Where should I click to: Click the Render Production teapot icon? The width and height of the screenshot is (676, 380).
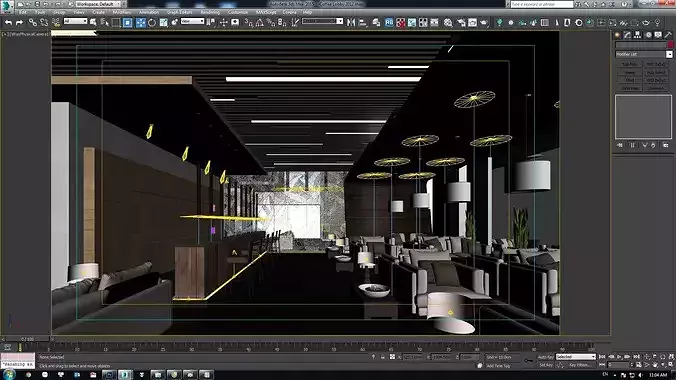[484, 22]
